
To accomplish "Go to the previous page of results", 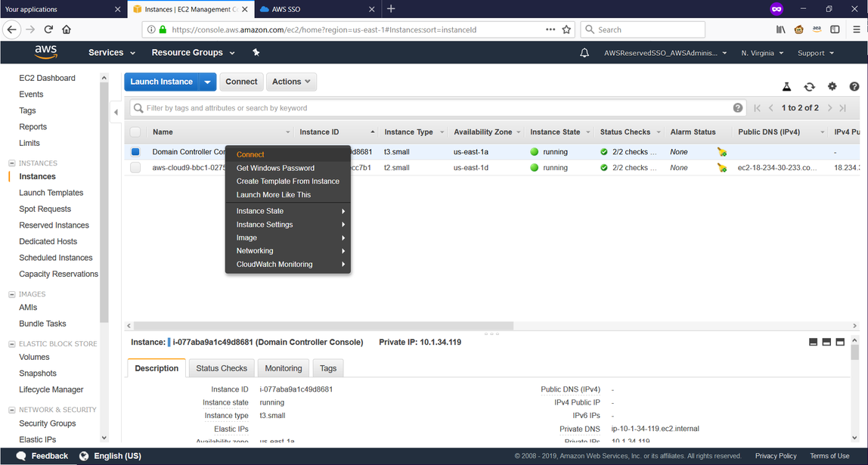I will (770, 108).
